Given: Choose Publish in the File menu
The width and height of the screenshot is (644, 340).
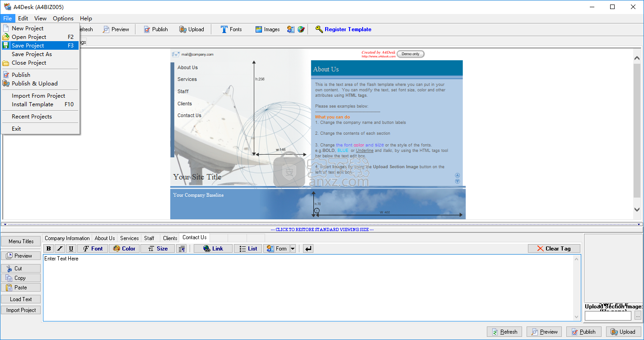Looking at the screenshot, I should [40, 75].
